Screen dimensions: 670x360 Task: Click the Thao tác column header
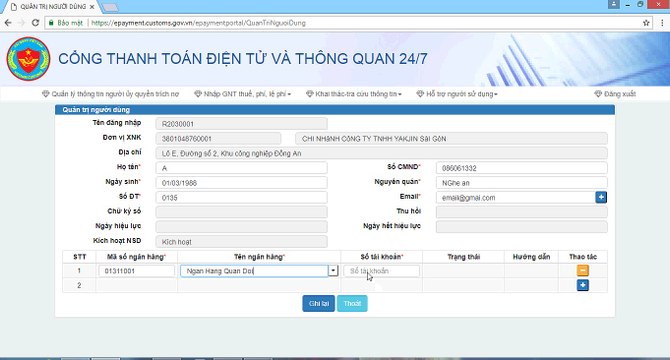tap(583, 257)
